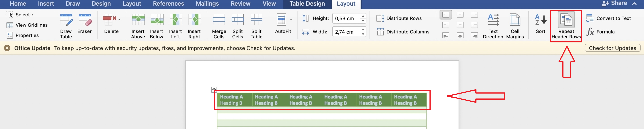Insert a column to the left

[x=176, y=26]
